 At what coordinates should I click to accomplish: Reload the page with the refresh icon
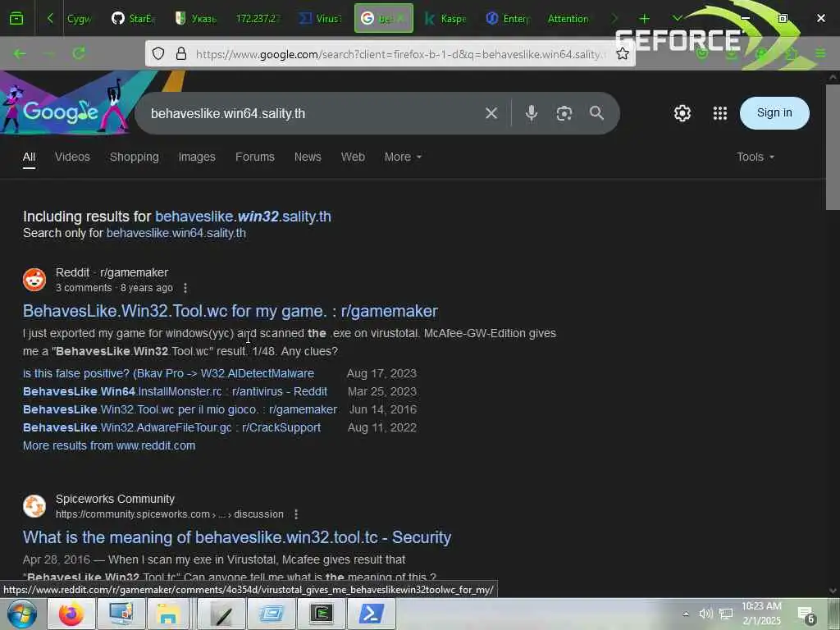tap(79, 53)
